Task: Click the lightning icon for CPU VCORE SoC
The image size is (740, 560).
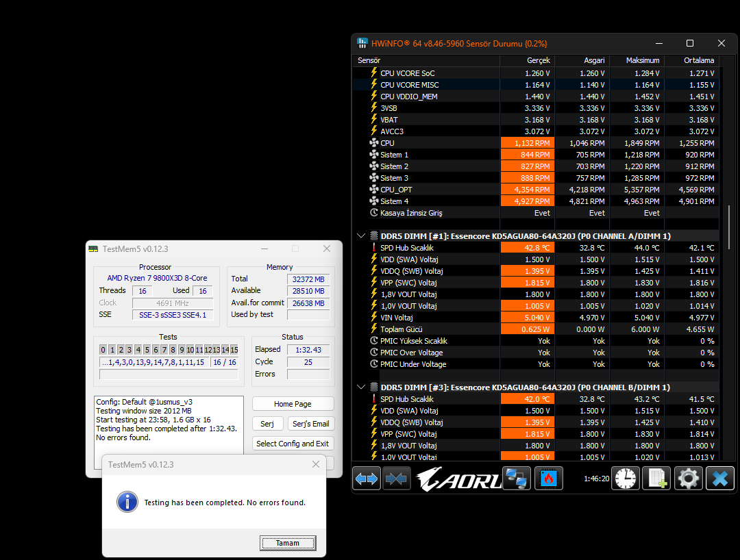Action: coord(374,73)
